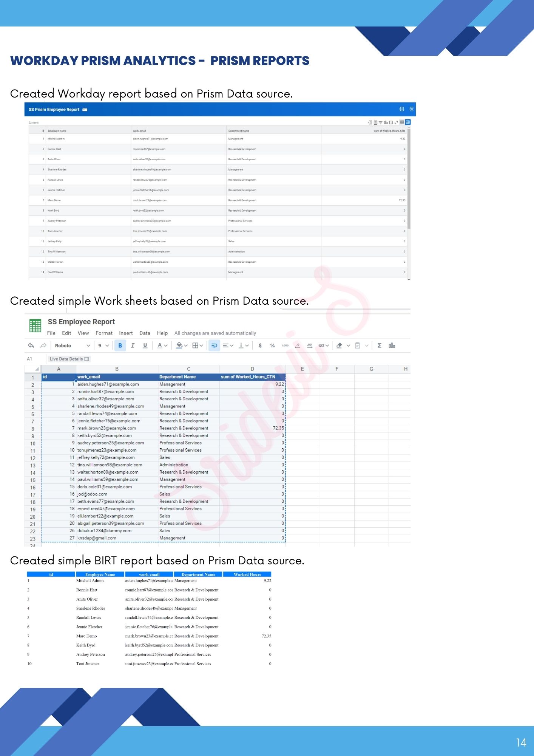Click the Prism report vertical scrollbar
The image size is (534, 756).
(x=409, y=178)
